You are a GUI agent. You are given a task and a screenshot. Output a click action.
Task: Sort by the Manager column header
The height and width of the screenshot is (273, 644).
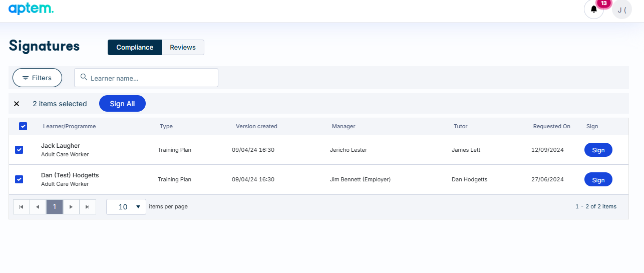(344, 126)
